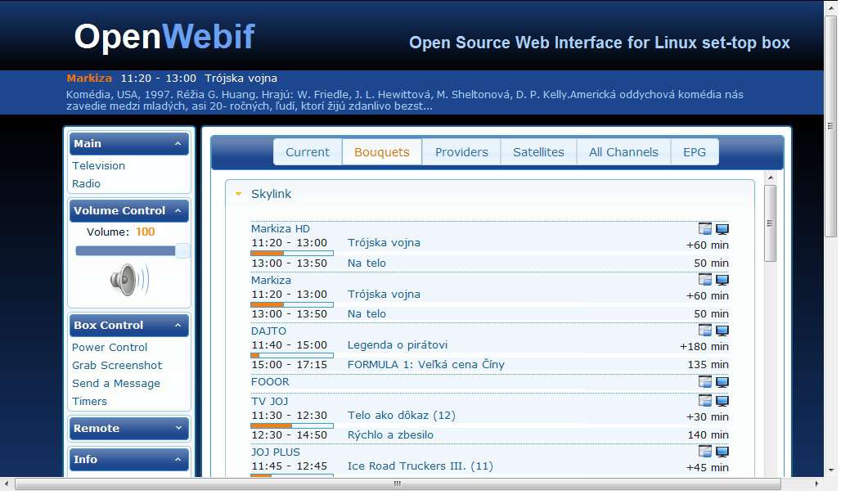Click Ice Road Truckers III. (11) entry
841x504 pixels.
coord(420,466)
